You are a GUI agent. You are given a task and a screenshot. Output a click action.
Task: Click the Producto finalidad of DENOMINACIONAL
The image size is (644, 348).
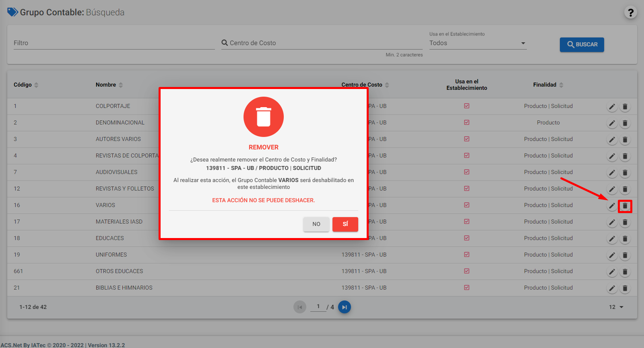548,122
